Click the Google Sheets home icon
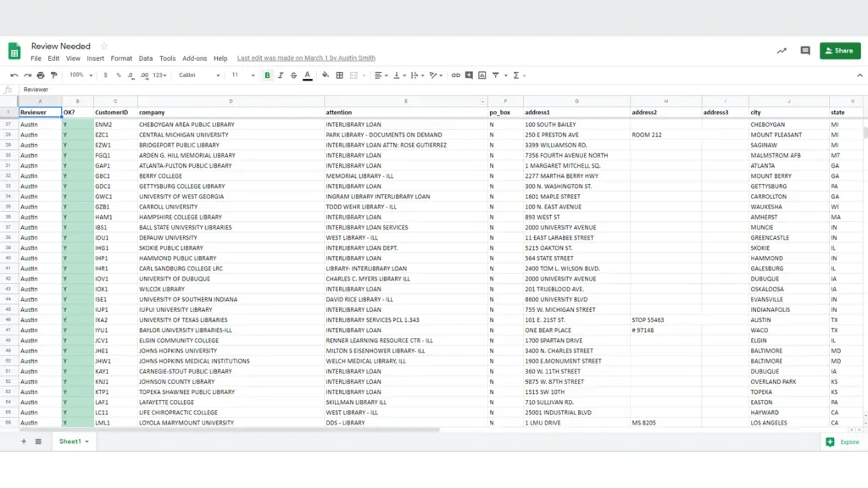The height and width of the screenshot is (488, 868). click(x=14, y=51)
